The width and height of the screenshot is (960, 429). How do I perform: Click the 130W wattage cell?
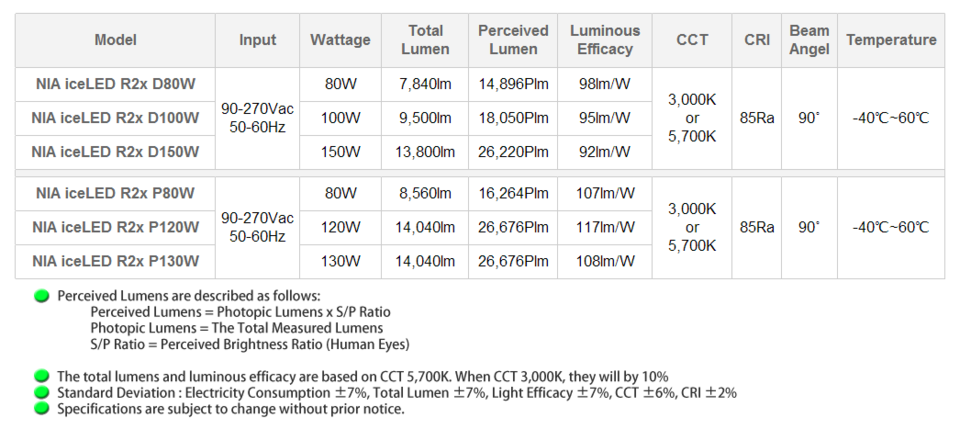click(x=340, y=261)
